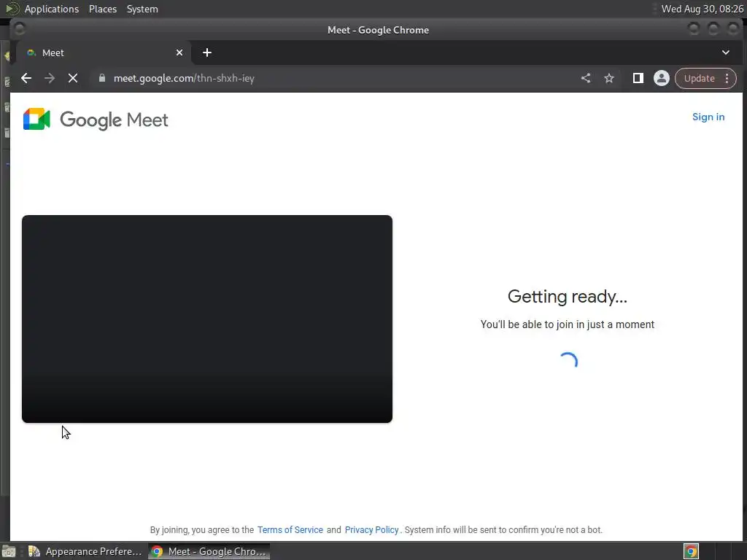Click the Chrome tray icon in bottom panel
This screenshot has height=560, width=747.
[691, 551]
